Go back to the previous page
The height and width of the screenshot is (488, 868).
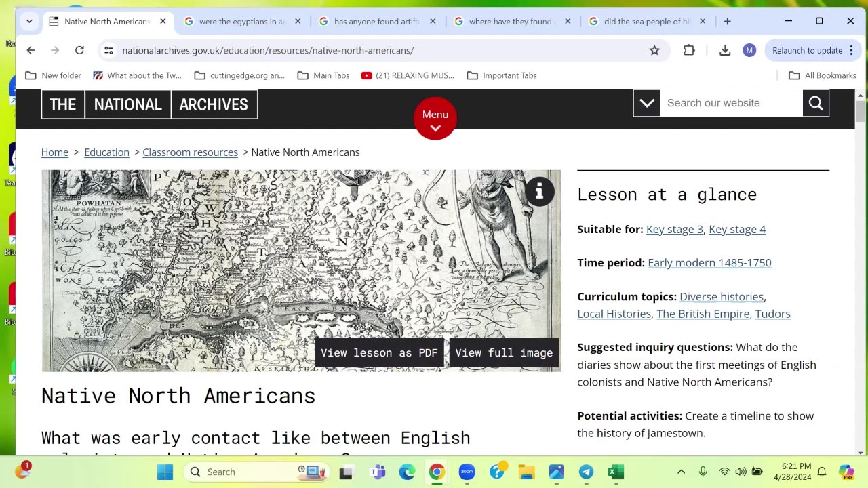click(x=31, y=50)
